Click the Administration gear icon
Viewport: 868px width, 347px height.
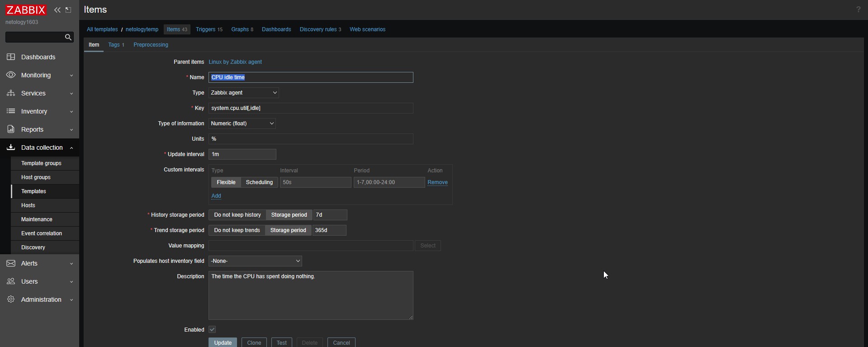point(11,299)
